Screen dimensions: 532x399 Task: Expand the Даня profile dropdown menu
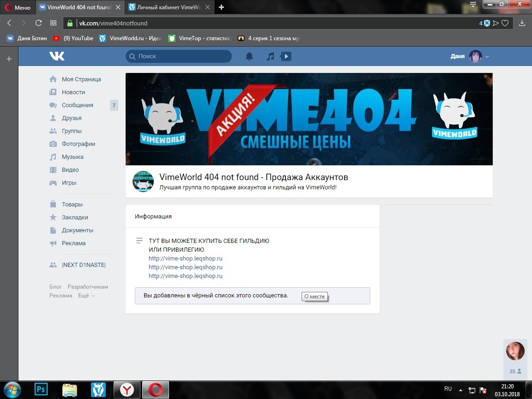coord(487,56)
